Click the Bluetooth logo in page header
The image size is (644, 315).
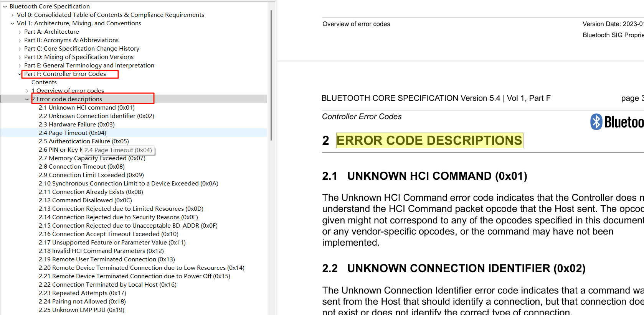click(x=616, y=122)
